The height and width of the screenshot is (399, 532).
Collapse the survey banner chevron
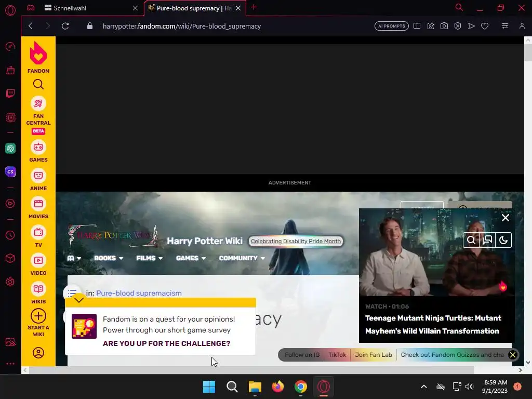pos(79,300)
